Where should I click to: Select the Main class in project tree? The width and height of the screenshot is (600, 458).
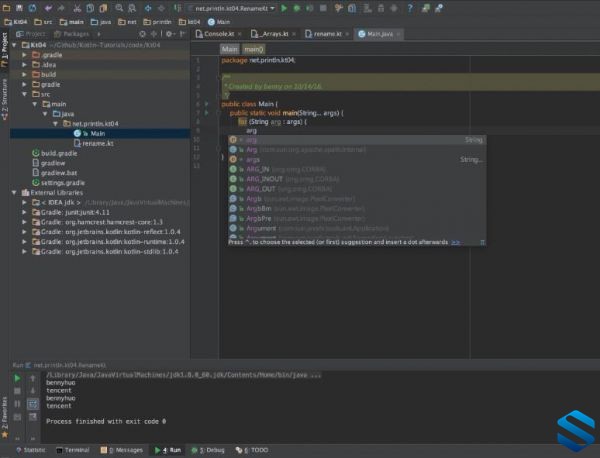click(100, 134)
